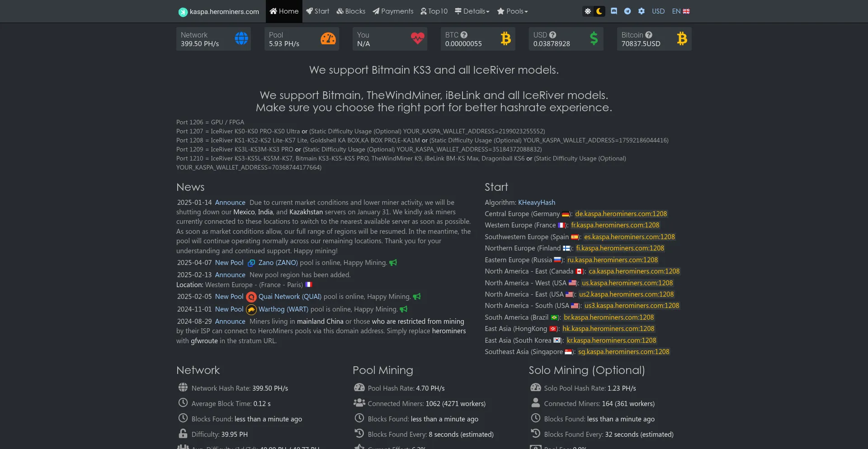868x449 pixels.
Task: Click the BTC help question mark icon
Action: [464, 35]
